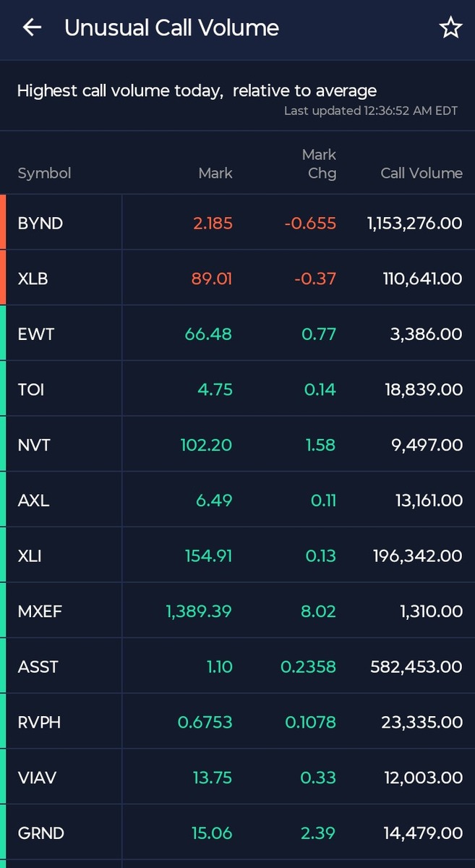The height and width of the screenshot is (868, 475).
Task: Open the VIAV symbol row
Action: [37, 778]
